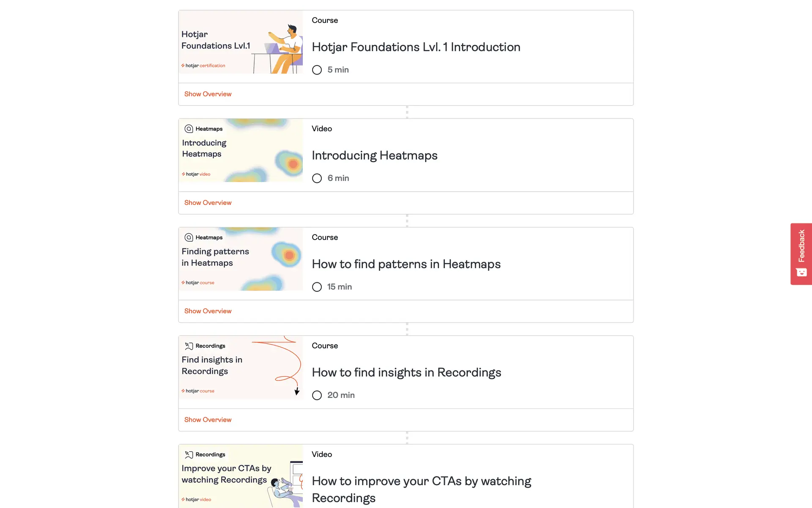Open the Feedback side tab
This screenshot has height=508, width=812.
801,246
